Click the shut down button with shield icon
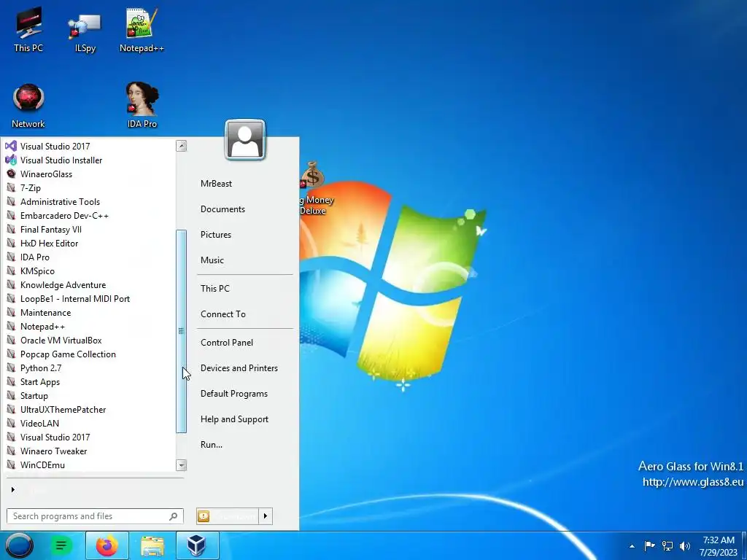The width and height of the screenshot is (747, 560). [x=228, y=516]
